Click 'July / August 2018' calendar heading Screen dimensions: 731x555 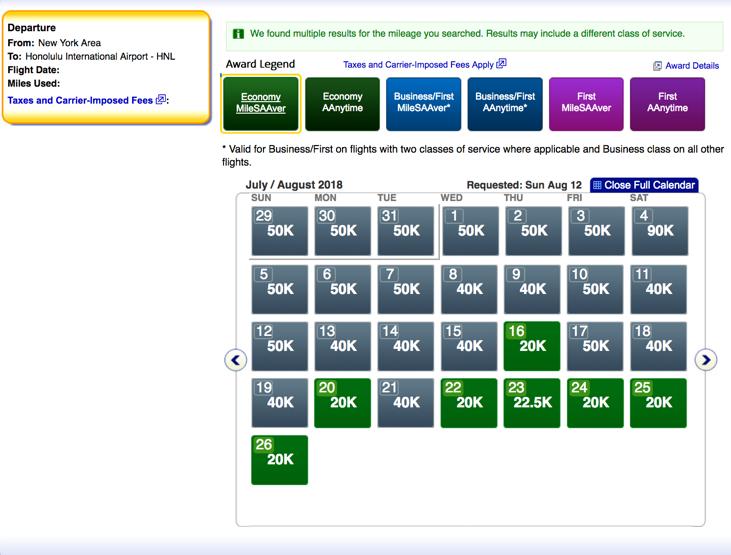[294, 185]
